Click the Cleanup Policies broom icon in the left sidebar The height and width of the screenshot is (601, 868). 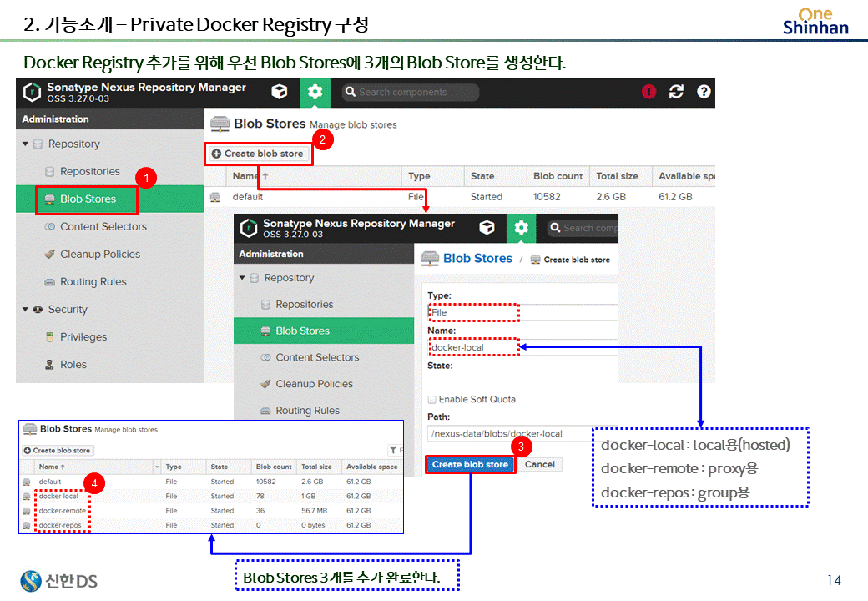click(50, 255)
